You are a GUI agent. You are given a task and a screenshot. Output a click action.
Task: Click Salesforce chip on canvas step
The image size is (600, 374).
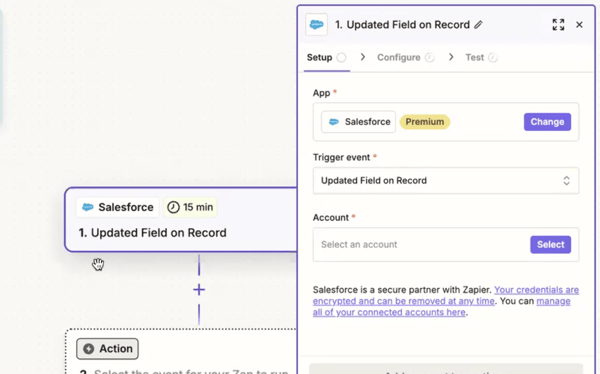pyautogui.click(x=118, y=207)
